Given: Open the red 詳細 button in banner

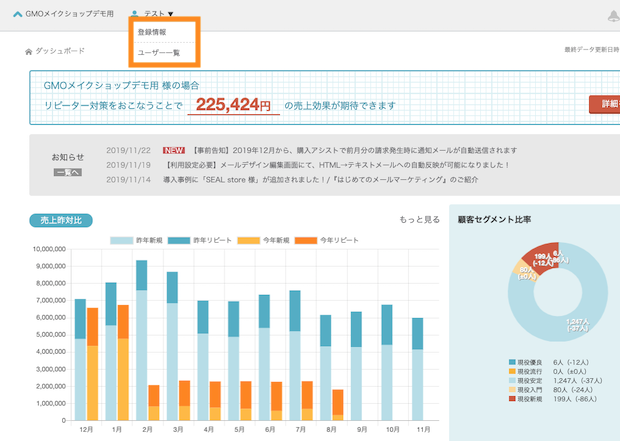Looking at the screenshot, I should tap(605, 104).
